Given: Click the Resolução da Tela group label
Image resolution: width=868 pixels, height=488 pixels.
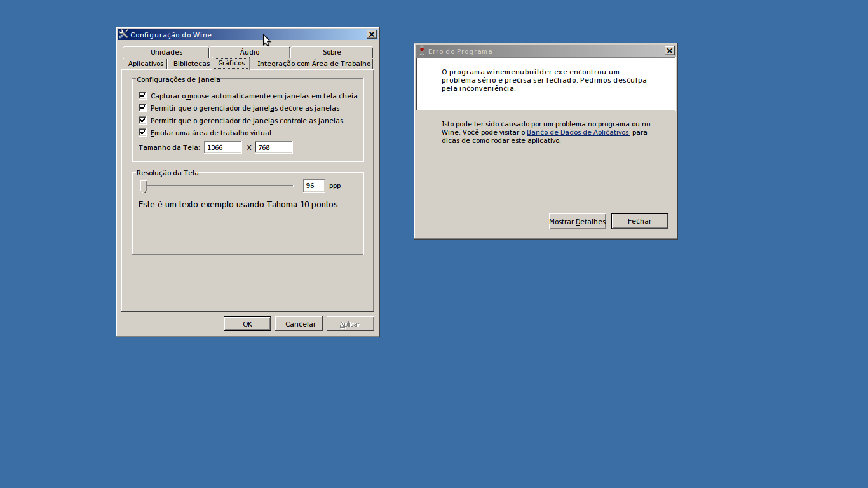Looking at the screenshot, I should [168, 173].
